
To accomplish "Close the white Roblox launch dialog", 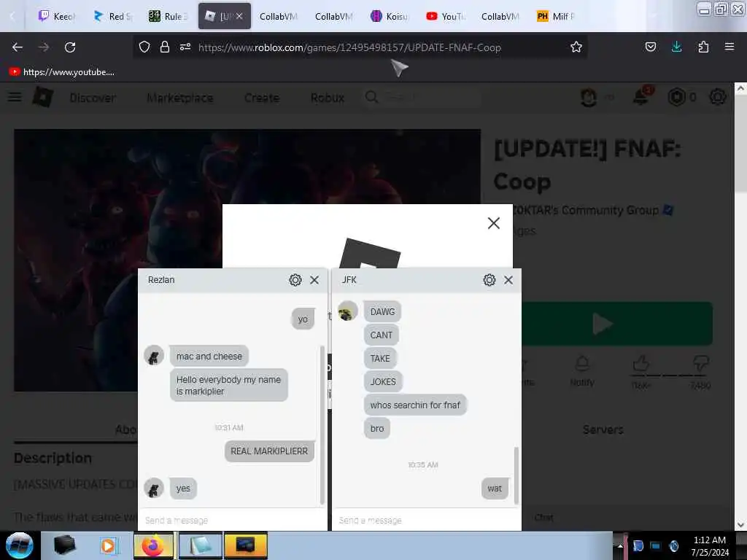I will (494, 223).
